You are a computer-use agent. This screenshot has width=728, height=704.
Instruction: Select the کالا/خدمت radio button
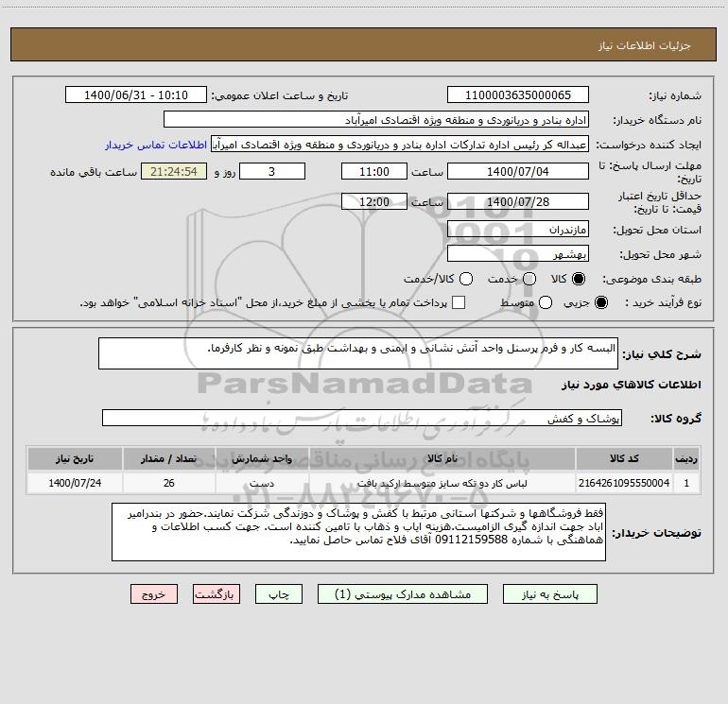pos(466,279)
